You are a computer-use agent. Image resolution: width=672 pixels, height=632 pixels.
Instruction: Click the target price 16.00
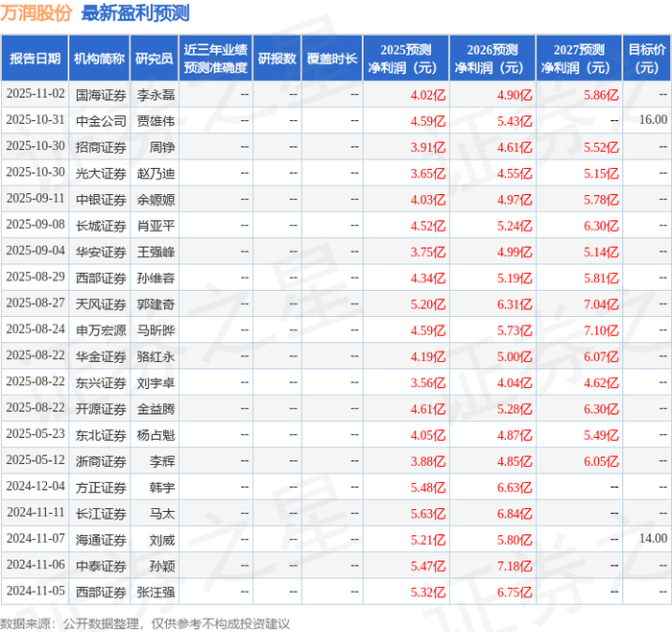click(x=653, y=120)
